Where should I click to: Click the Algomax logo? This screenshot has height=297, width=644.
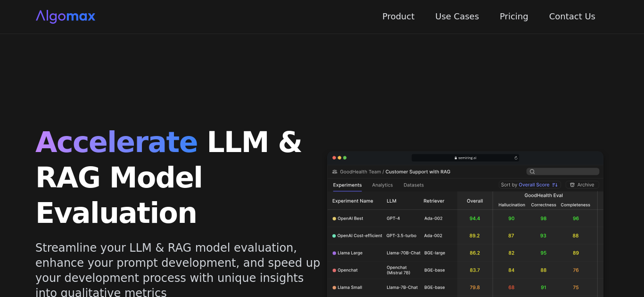point(66,17)
